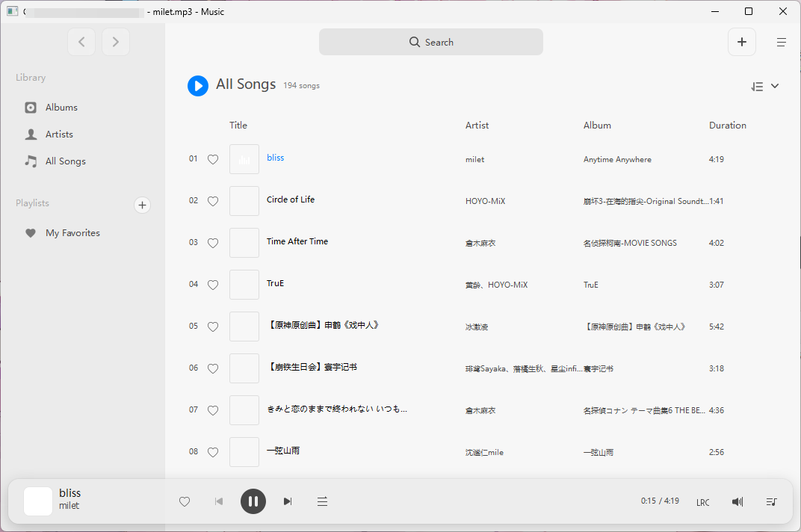The height and width of the screenshot is (532, 801).
Task: Click the 0:15 / 4:19 playback time
Action: coord(660,501)
